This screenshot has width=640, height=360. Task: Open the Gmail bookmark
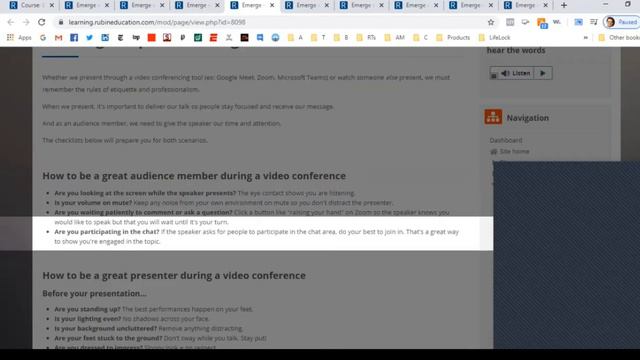(x=58, y=38)
